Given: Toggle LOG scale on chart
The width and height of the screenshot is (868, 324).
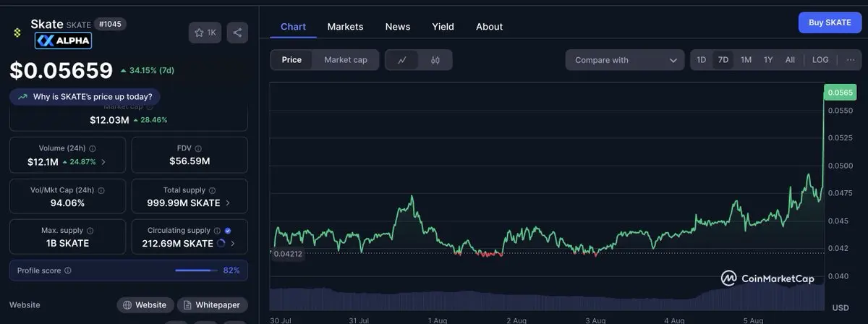Looking at the screenshot, I should (820, 60).
